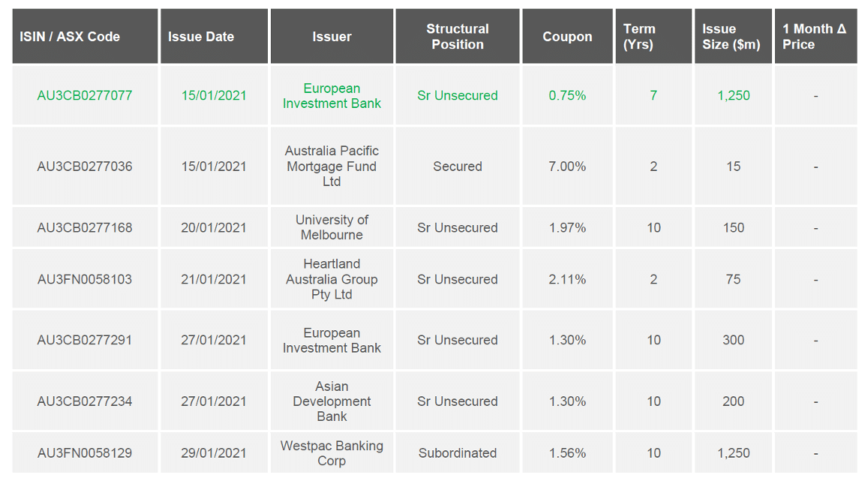
Task: Select Westpac Banking Corp issuer cell
Action: (x=332, y=452)
